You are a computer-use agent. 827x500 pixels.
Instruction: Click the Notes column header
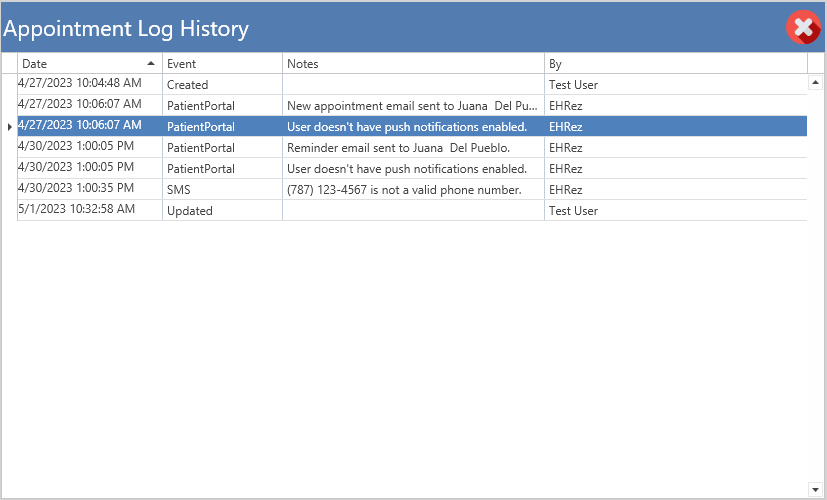[413, 64]
